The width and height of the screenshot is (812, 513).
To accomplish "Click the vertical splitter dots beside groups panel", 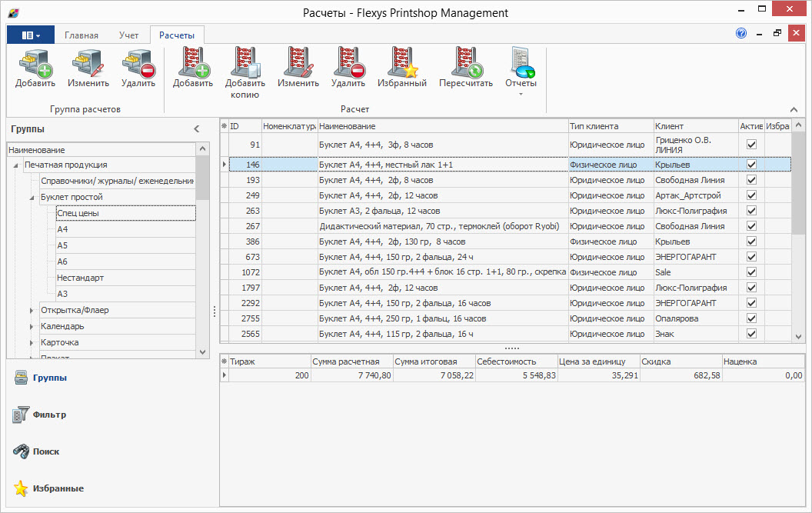I will 215,311.
